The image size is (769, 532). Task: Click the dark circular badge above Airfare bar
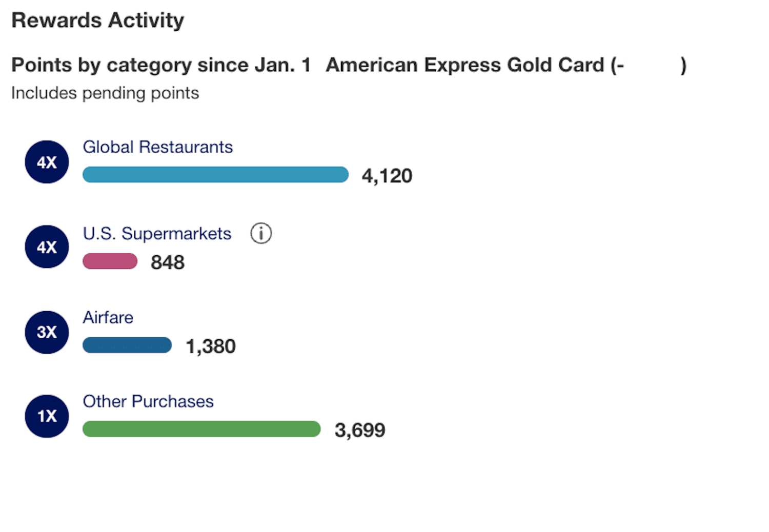[x=46, y=332]
